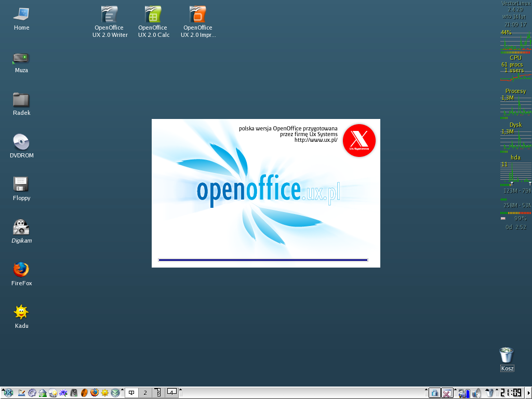Viewport: 532px width, 399px height.
Task: Open the volume speaker tray icon
Action: click(476, 393)
